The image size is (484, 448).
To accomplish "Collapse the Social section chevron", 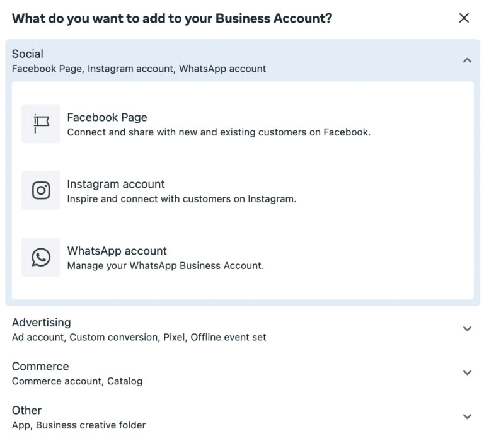I will pyautogui.click(x=468, y=60).
